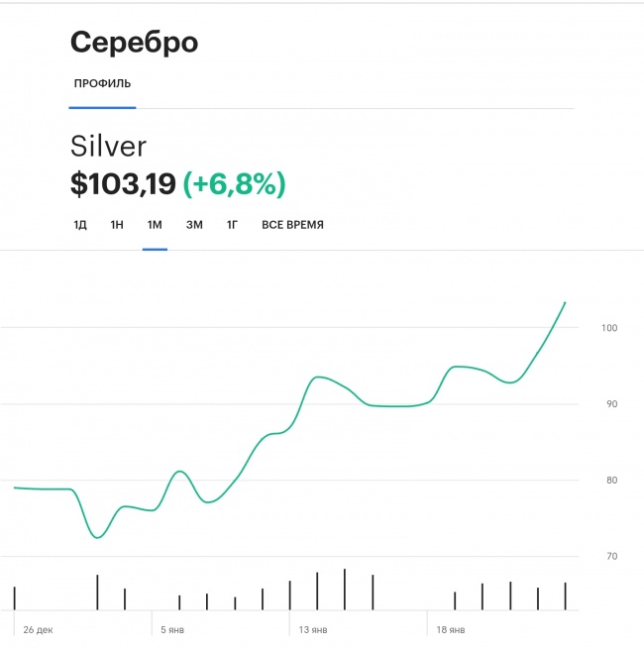The height and width of the screenshot is (650, 644).
Task: Switch chart range to 1Д
Action: [80, 225]
